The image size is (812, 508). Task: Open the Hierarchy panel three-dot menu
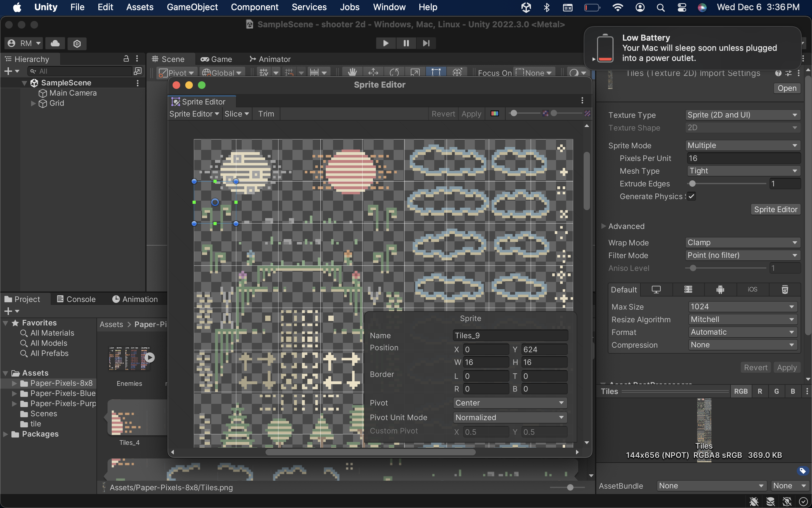tap(137, 59)
